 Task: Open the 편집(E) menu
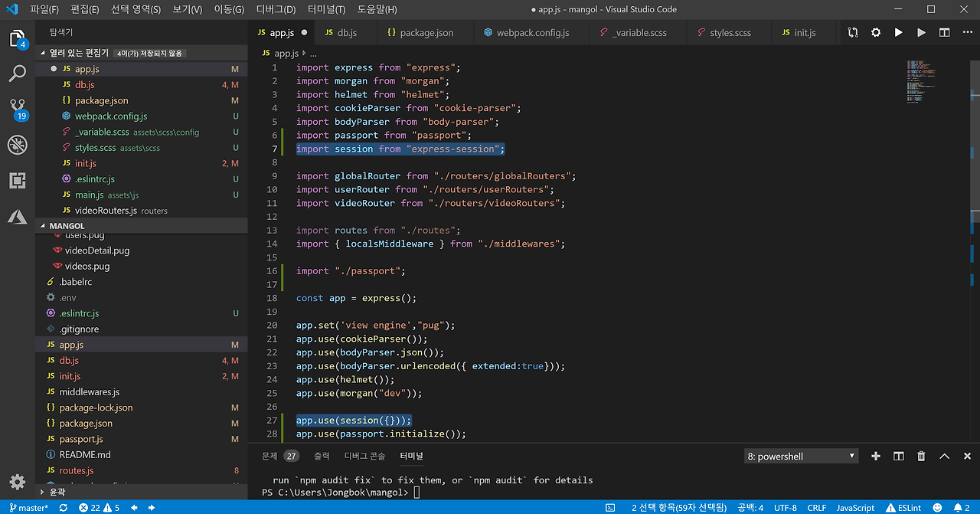pyautogui.click(x=84, y=9)
